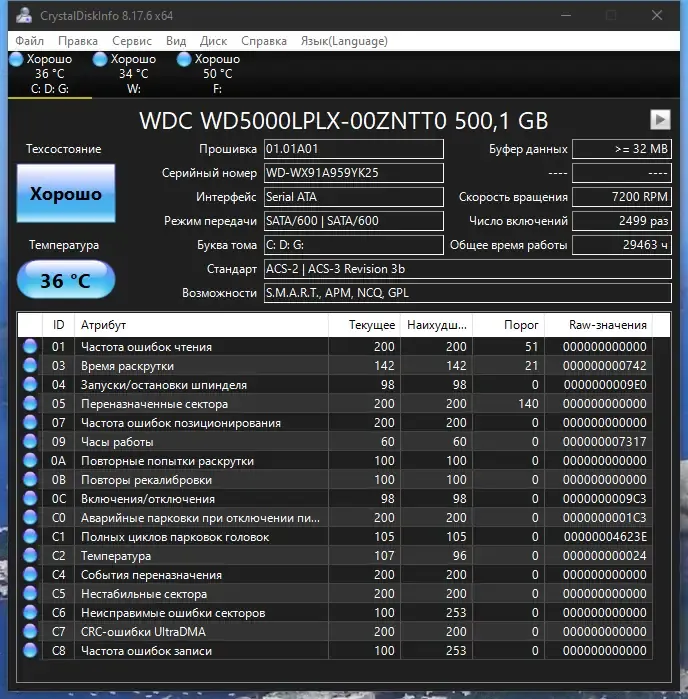The height and width of the screenshot is (699, 688).
Task: Select raw value 0000004623E parking cycles
Action: [x=605, y=537]
